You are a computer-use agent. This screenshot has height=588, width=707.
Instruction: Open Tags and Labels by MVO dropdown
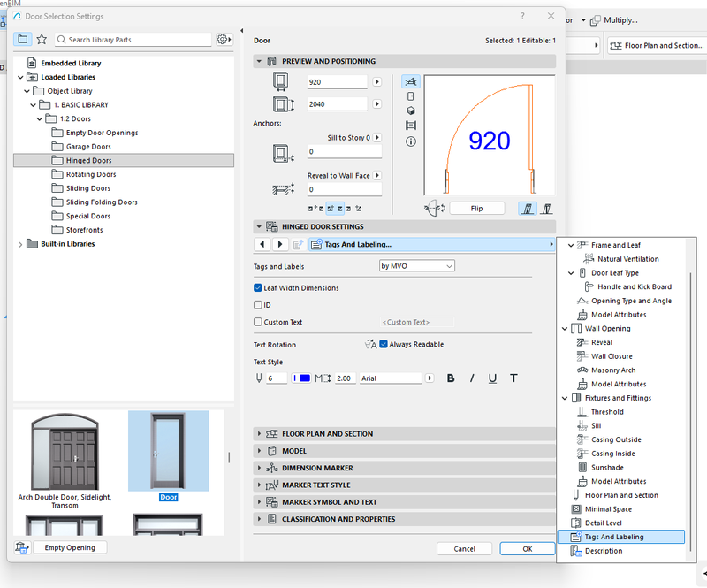coord(416,266)
